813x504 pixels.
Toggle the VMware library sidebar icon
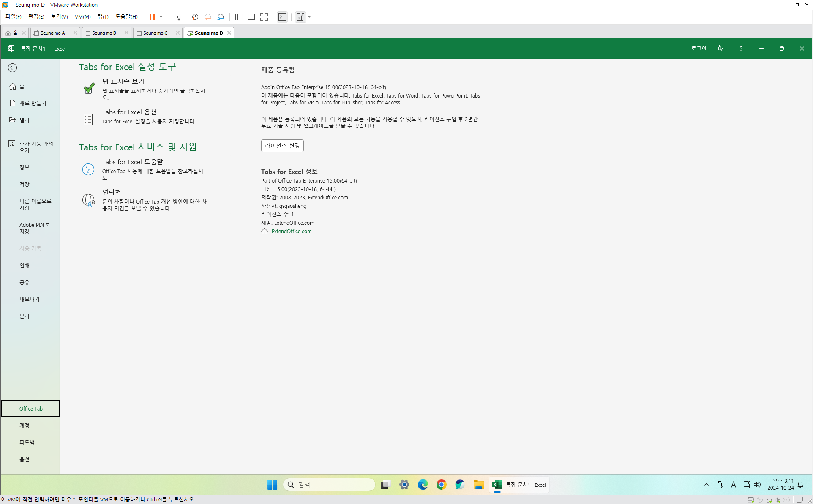pos(239,17)
